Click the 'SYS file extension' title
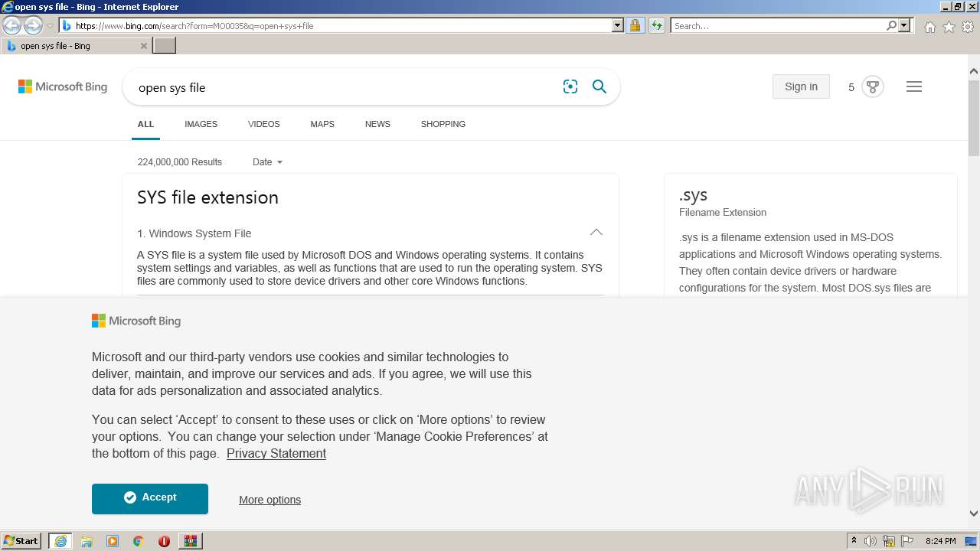 pos(207,197)
